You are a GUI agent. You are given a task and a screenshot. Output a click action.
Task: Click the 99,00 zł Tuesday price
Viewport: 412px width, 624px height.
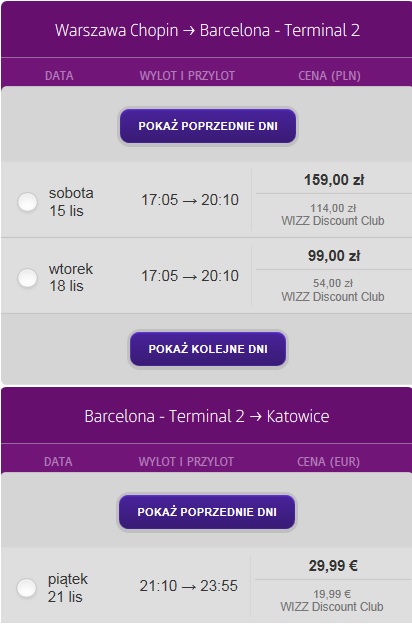point(334,256)
